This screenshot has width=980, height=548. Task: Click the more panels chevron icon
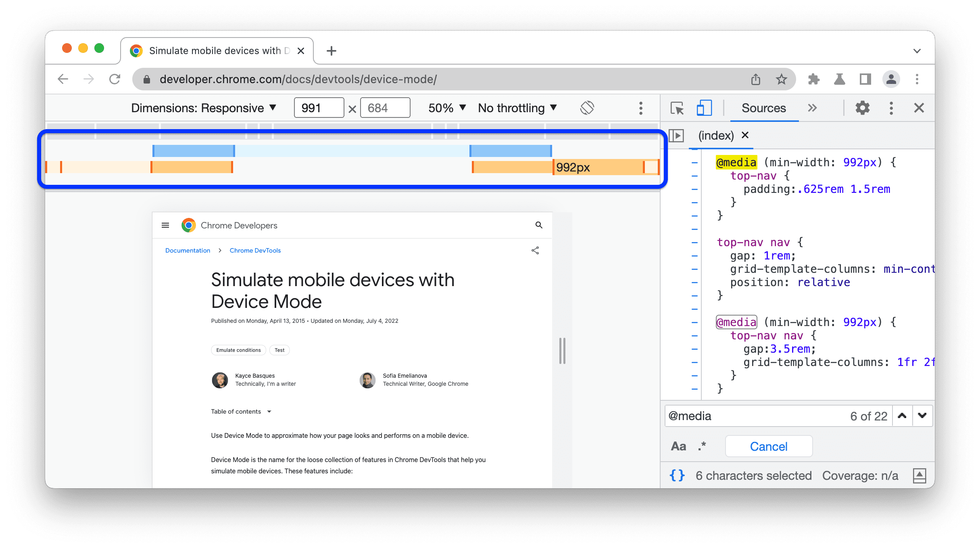812,109
